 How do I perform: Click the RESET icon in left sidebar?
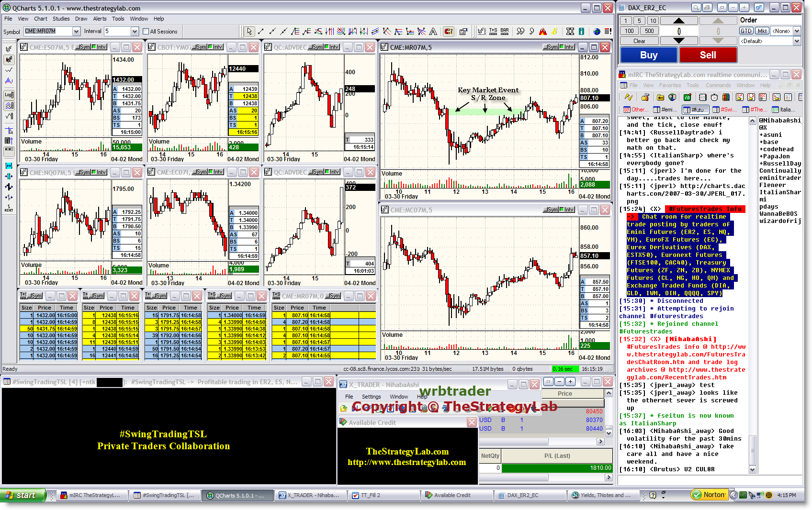(9, 208)
